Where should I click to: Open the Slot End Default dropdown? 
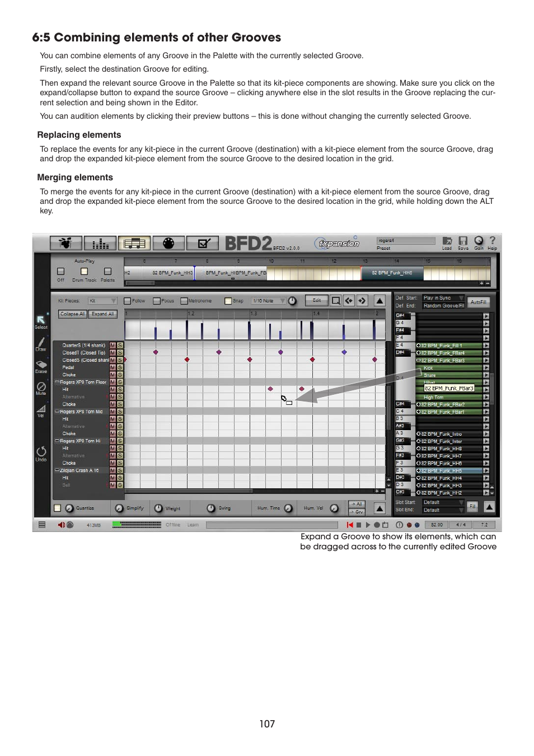443,510
